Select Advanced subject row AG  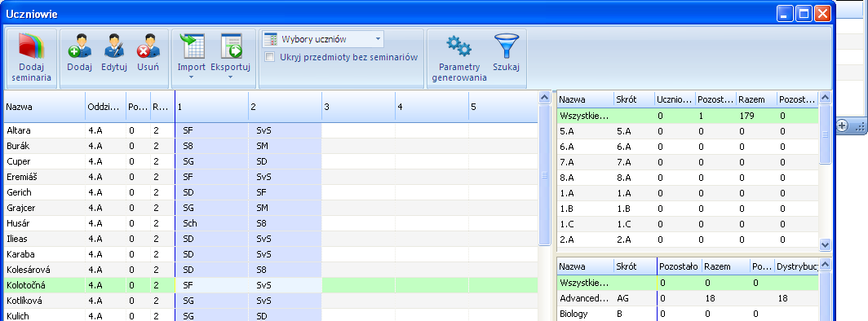click(x=686, y=298)
